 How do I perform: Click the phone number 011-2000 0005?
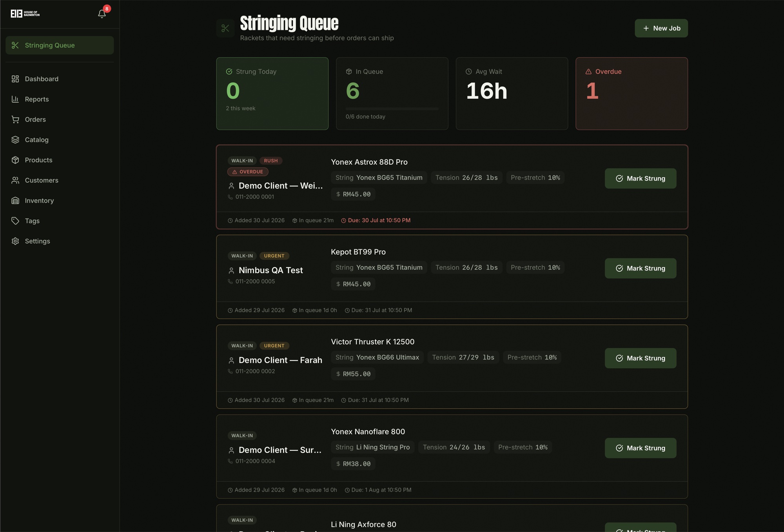(x=255, y=281)
